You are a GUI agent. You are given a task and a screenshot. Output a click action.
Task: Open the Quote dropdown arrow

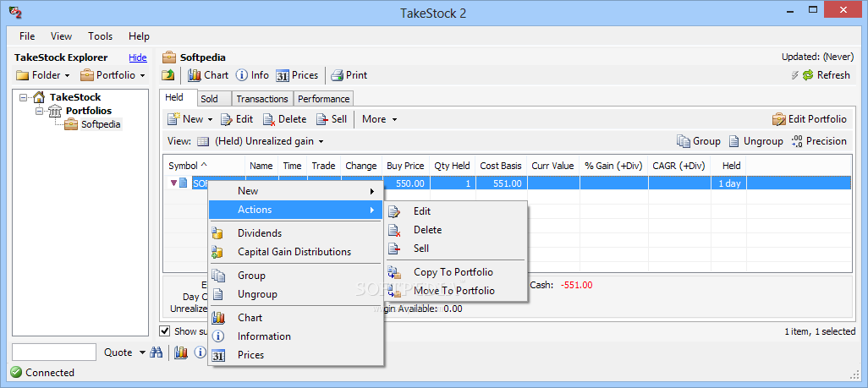[x=142, y=352]
